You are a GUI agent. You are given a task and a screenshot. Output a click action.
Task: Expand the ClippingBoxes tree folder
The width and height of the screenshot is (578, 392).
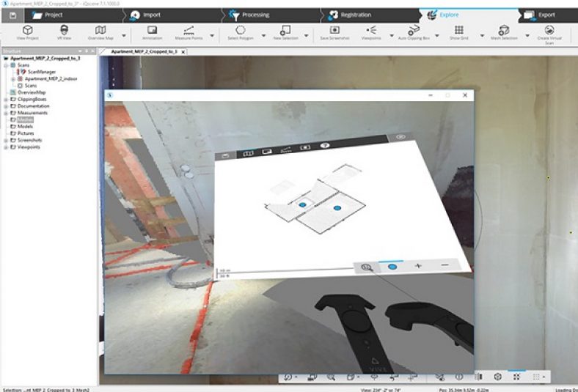tap(6, 100)
